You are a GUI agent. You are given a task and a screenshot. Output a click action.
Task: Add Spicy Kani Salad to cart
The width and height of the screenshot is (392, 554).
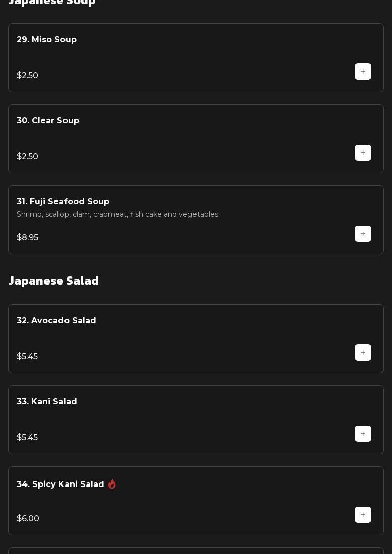coord(363,515)
